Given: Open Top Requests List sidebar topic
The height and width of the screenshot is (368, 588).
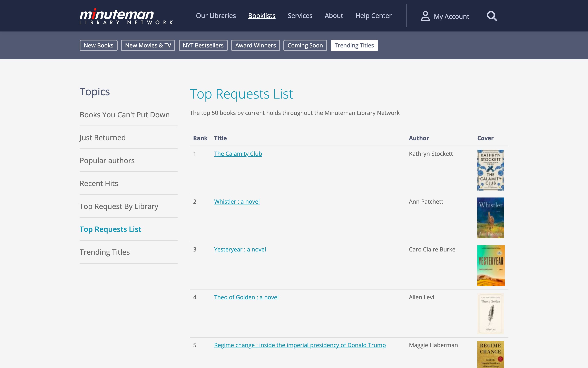Looking at the screenshot, I should [110, 229].
